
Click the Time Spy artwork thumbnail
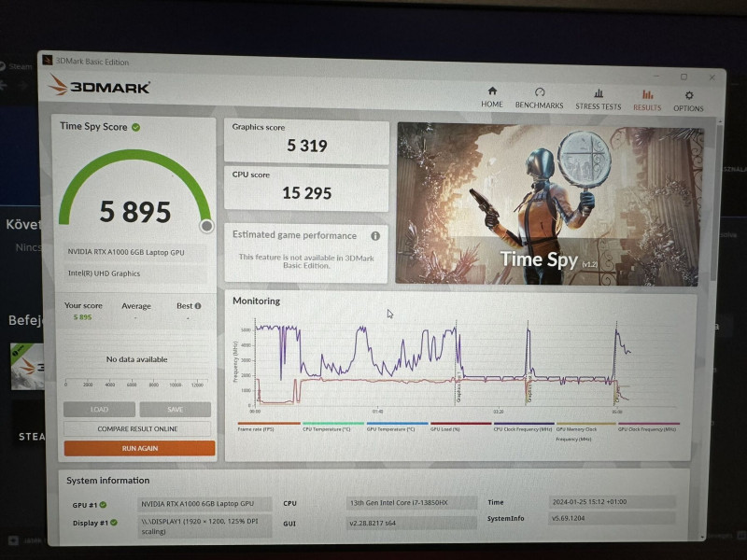pos(550,204)
